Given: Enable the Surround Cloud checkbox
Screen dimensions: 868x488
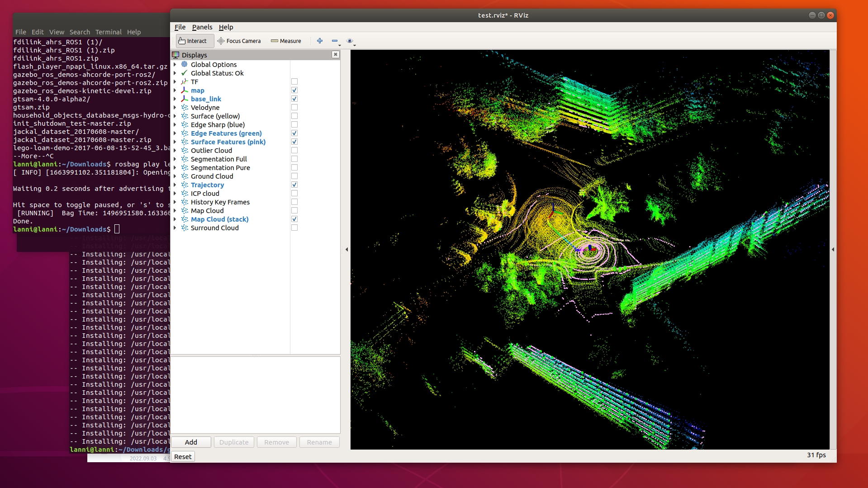Looking at the screenshot, I should click(x=294, y=227).
